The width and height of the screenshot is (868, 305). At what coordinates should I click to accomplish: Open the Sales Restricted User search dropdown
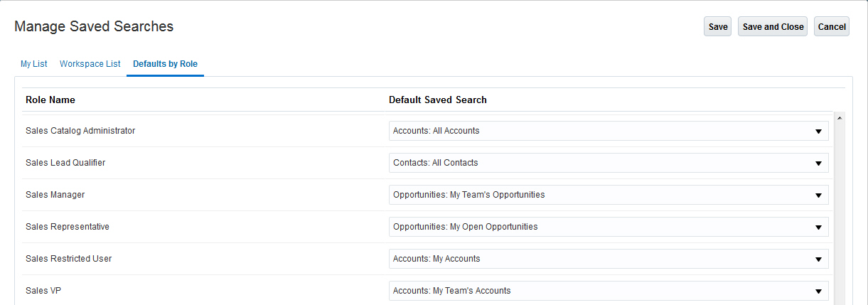point(609,259)
